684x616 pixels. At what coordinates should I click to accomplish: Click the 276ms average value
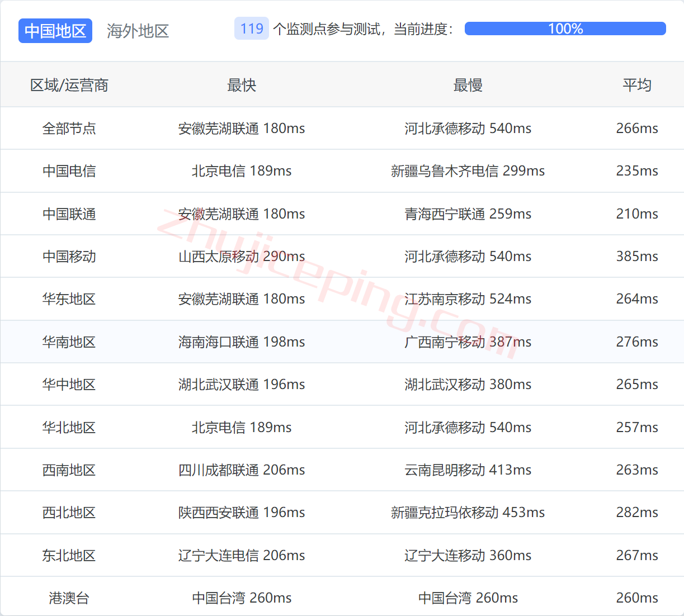coord(637,342)
